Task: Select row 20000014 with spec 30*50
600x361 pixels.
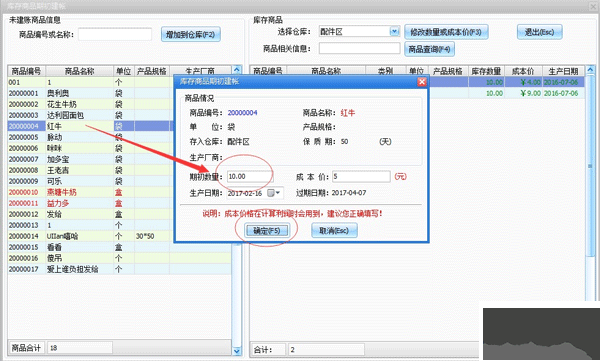Action: tap(119, 236)
